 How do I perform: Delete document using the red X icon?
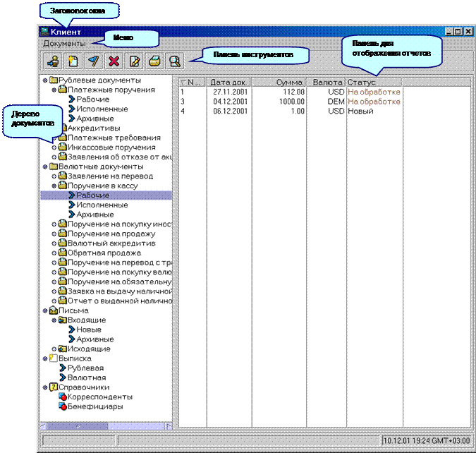(114, 61)
